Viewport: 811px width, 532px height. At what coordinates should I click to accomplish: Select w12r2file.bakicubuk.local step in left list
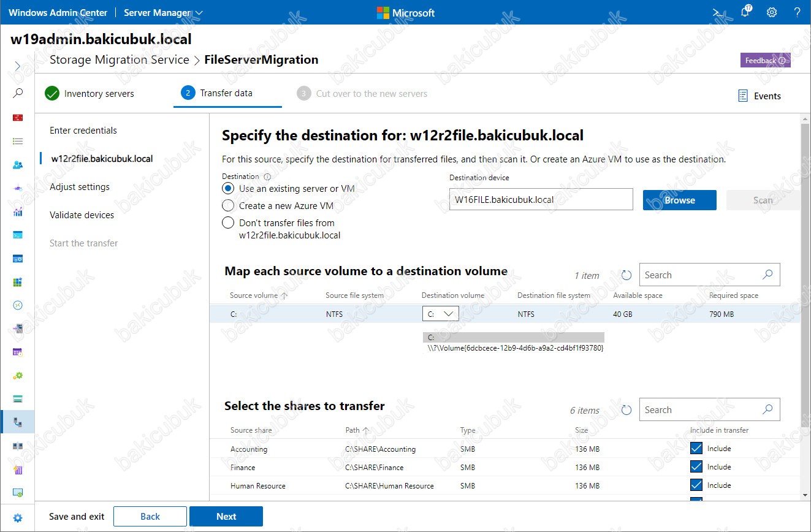(x=102, y=159)
